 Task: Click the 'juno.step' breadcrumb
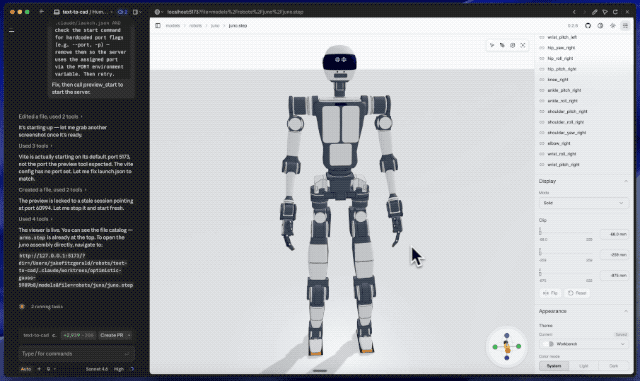click(238, 26)
